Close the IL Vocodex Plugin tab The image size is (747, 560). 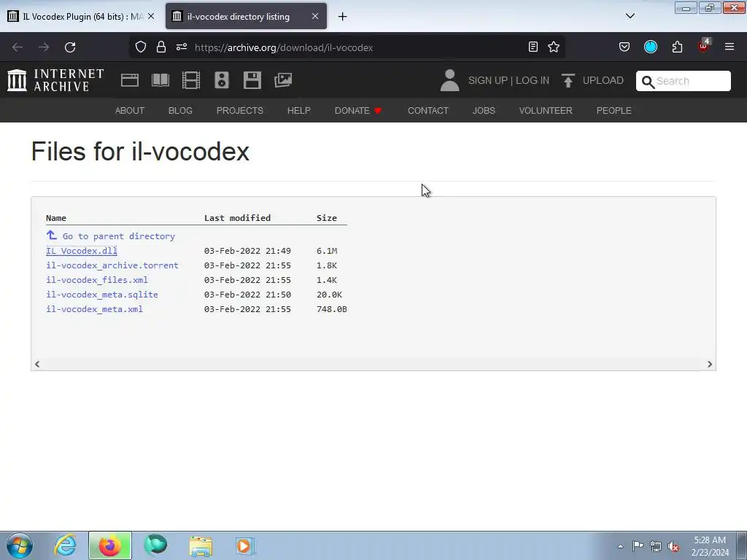click(x=151, y=16)
